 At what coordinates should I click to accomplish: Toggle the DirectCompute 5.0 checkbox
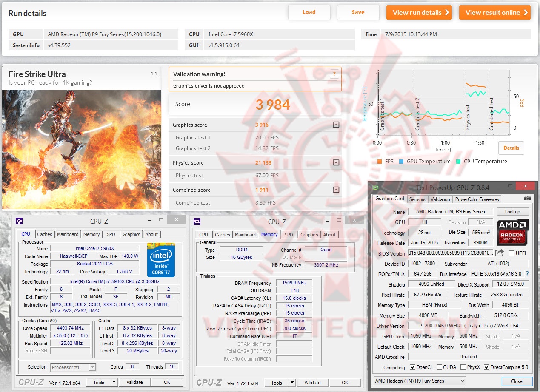487,367
